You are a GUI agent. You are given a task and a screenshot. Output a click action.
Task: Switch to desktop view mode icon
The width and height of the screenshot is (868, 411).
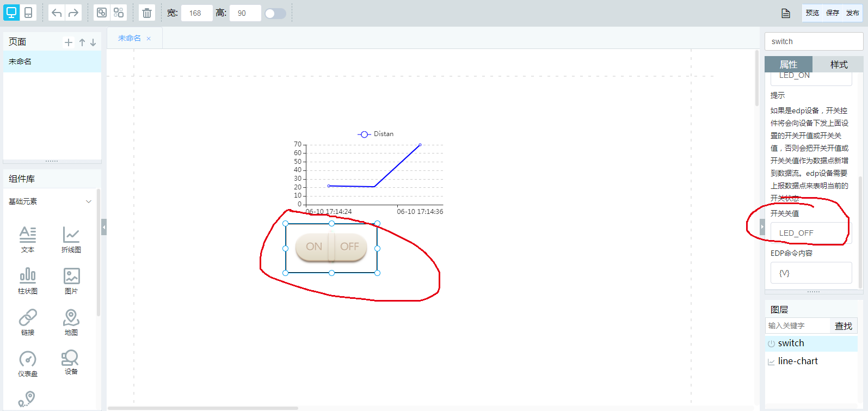11,13
